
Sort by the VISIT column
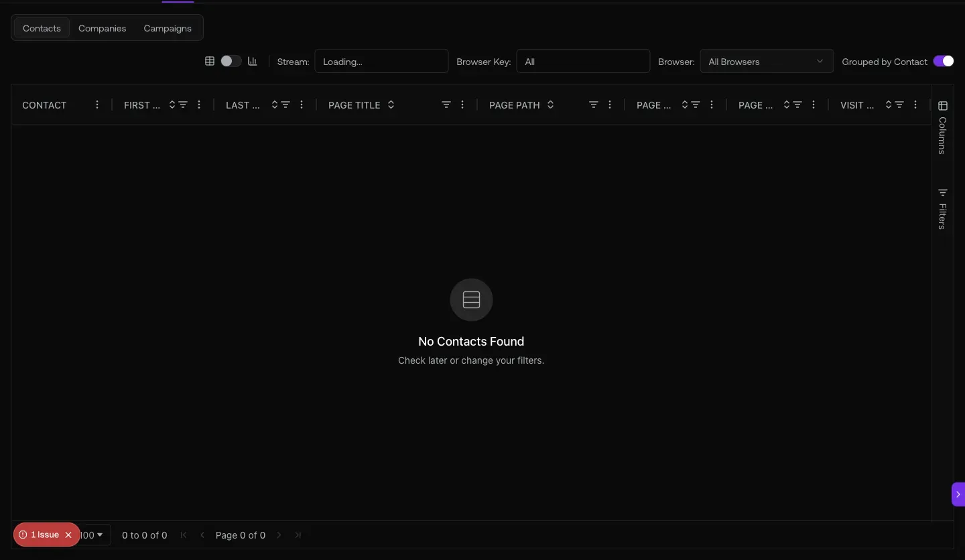pos(889,104)
